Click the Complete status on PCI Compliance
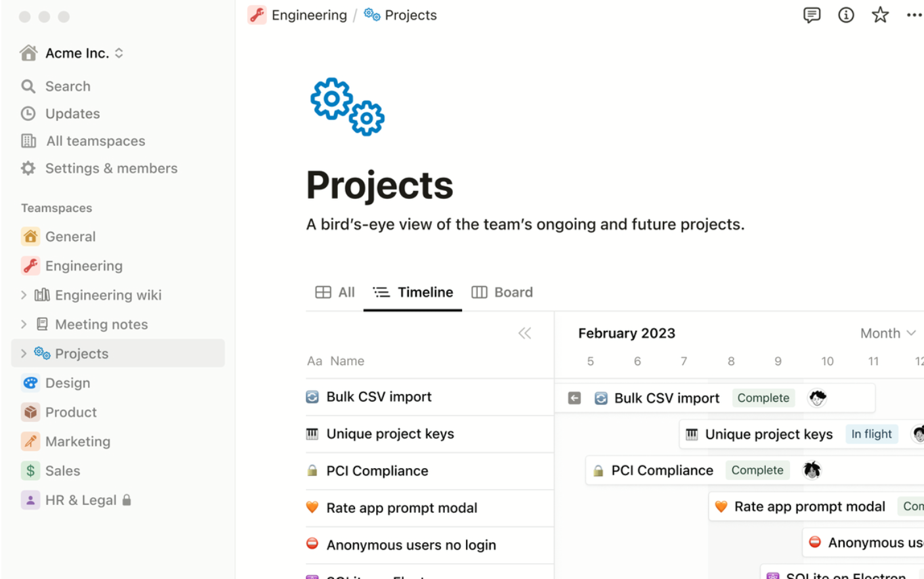 (757, 470)
